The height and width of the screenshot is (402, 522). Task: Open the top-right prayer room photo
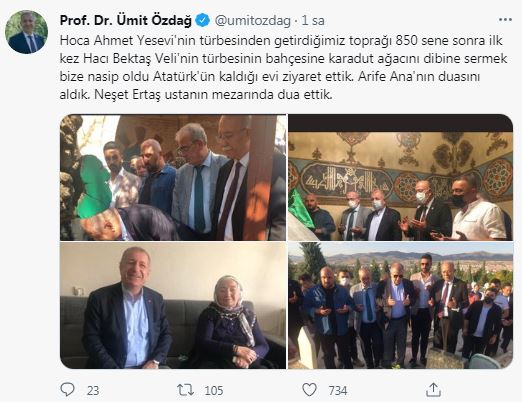[x=400, y=178]
